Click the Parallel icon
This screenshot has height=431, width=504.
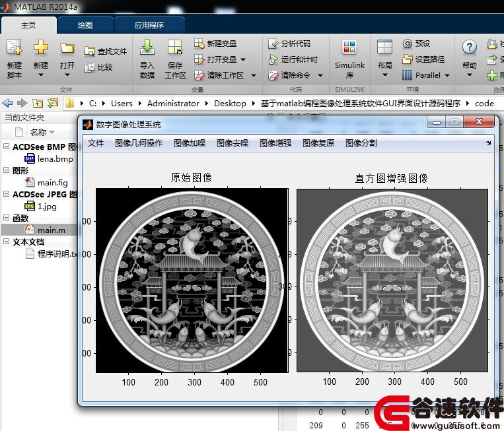[x=407, y=75]
